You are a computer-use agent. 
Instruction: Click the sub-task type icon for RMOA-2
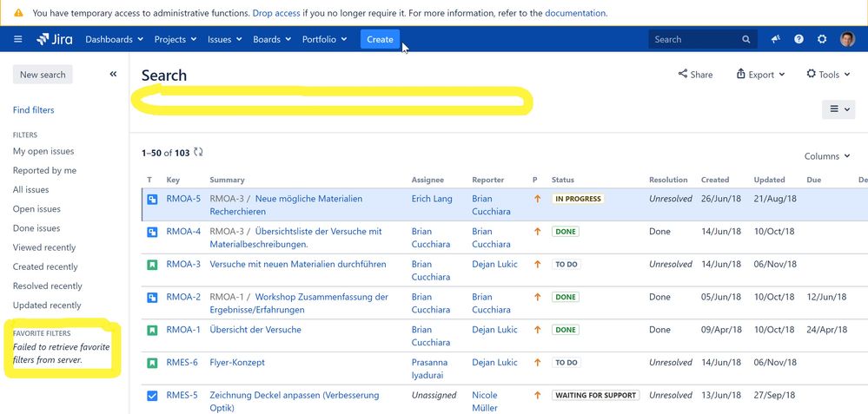click(x=152, y=298)
